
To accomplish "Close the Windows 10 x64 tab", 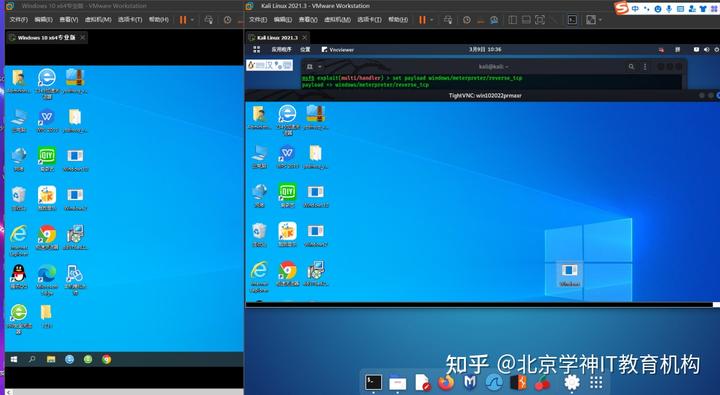I will (x=83, y=38).
